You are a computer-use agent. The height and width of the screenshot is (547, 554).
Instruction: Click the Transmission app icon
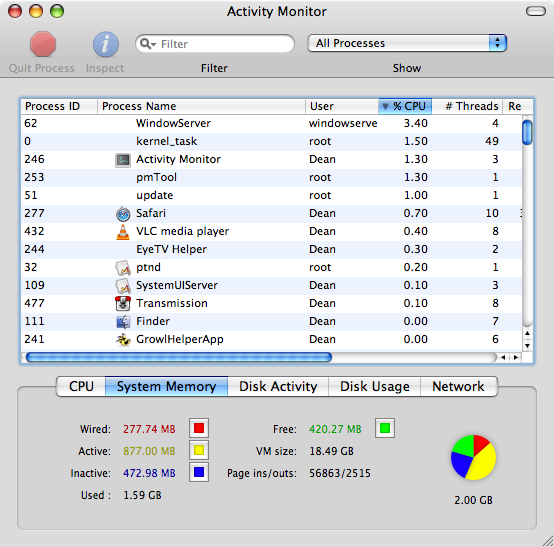[123, 304]
